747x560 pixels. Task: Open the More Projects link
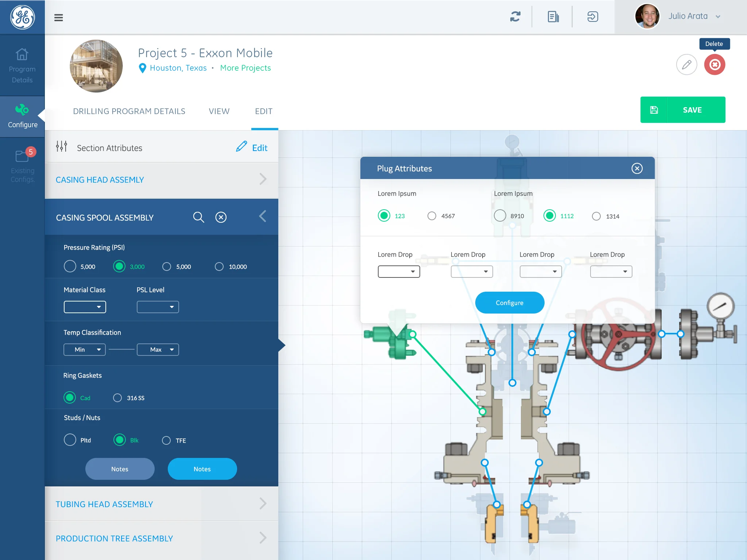[245, 68]
